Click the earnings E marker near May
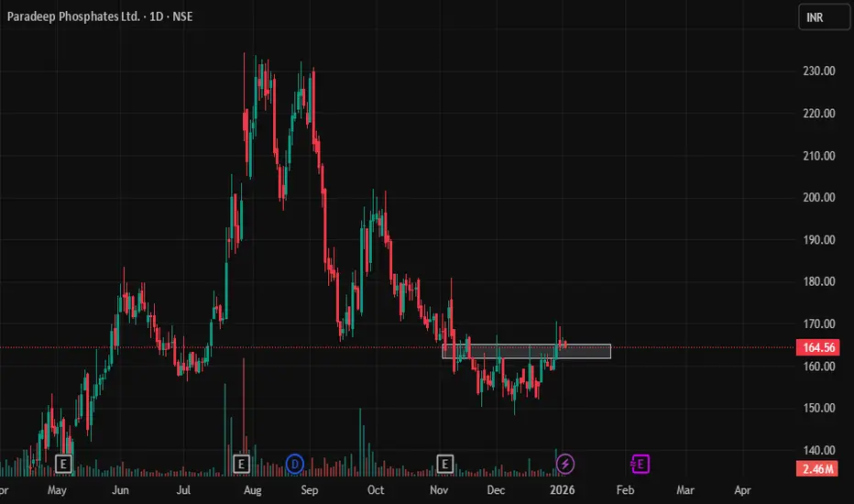 pyautogui.click(x=64, y=465)
